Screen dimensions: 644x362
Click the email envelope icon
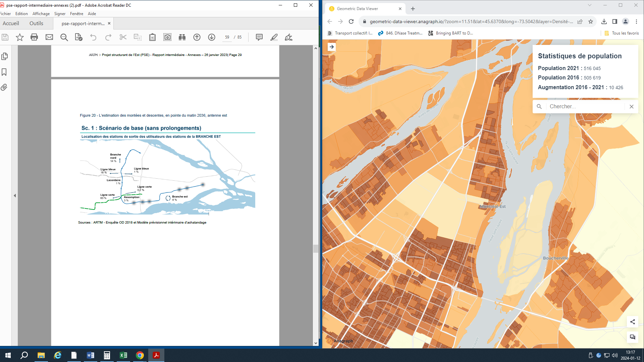[x=49, y=37]
